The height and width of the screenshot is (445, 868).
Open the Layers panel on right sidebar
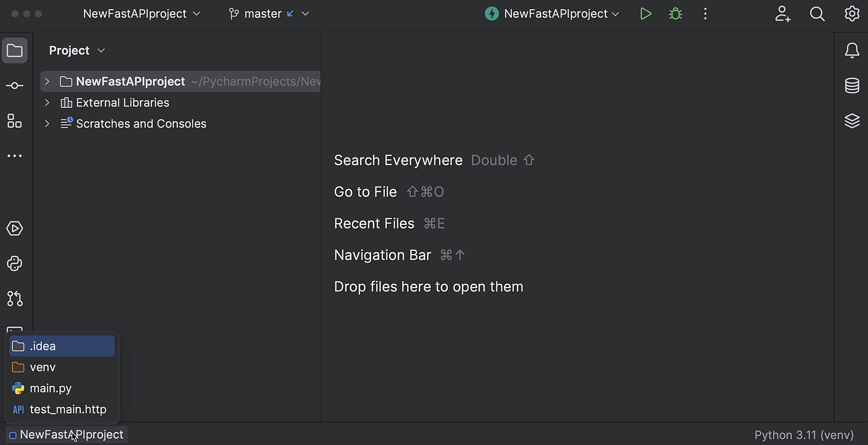pyautogui.click(x=852, y=121)
